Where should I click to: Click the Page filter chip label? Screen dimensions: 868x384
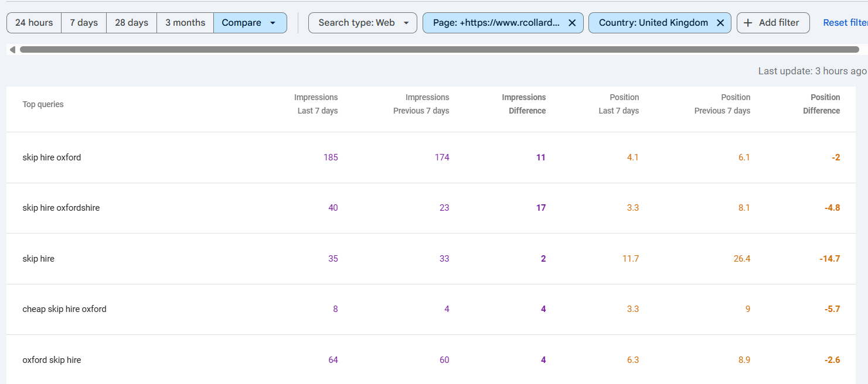tap(496, 23)
